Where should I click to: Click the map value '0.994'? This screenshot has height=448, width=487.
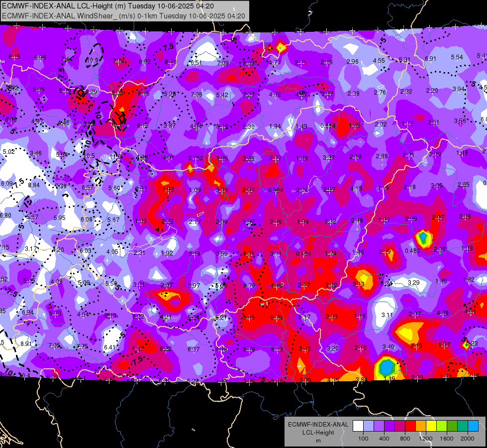coord(276,190)
